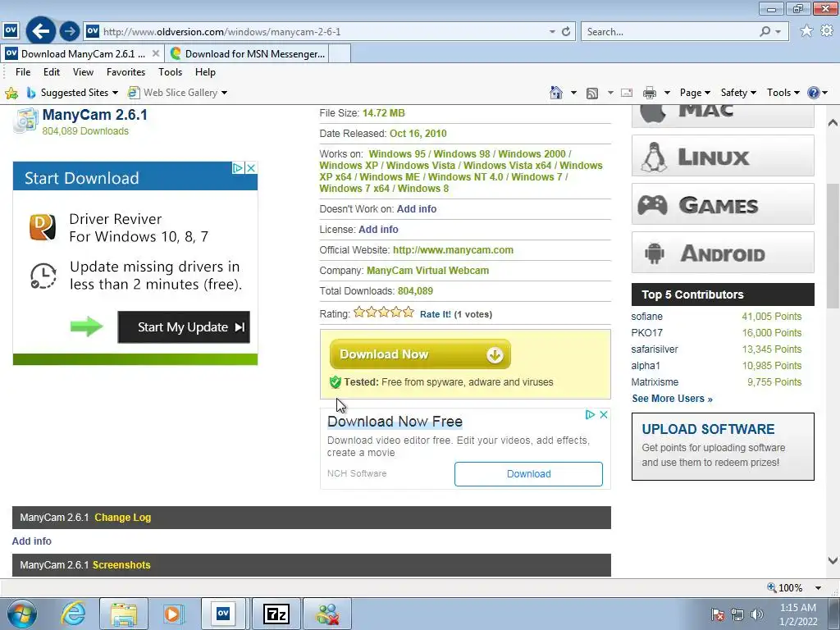Click the yellow Download Now button
The image size is (840, 630).
coord(420,354)
